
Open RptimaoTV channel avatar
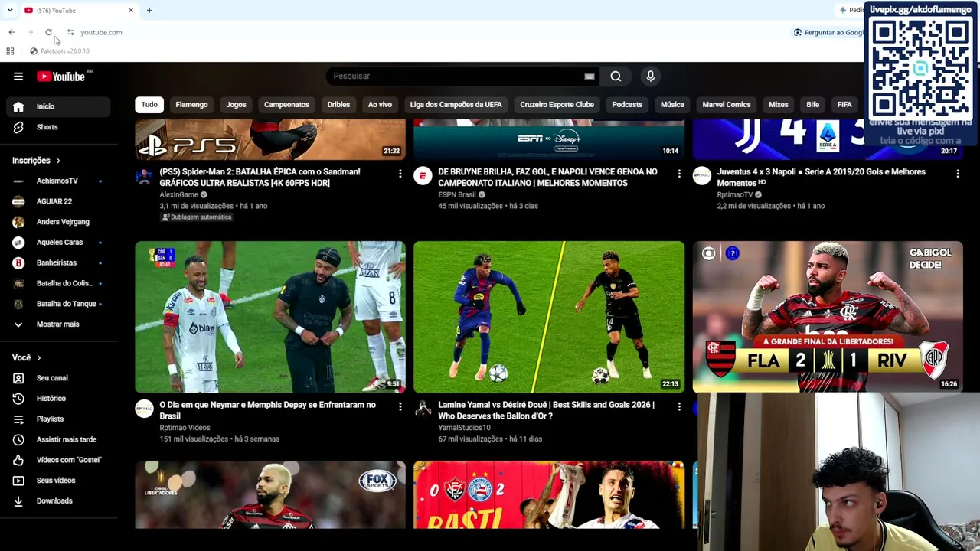(701, 177)
